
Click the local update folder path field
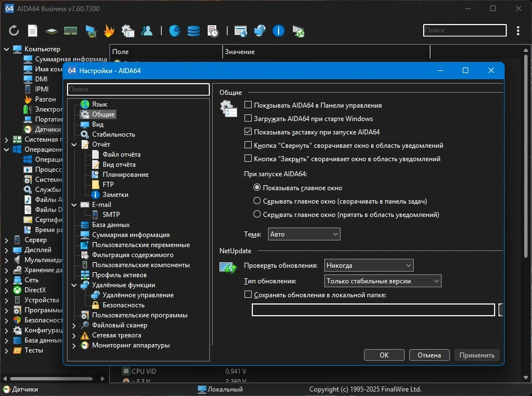373,310
